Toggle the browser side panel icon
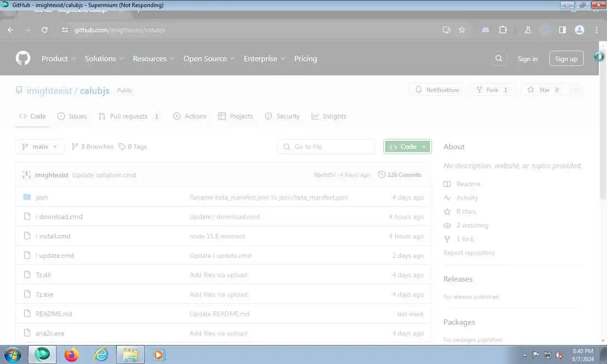 (x=562, y=30)
